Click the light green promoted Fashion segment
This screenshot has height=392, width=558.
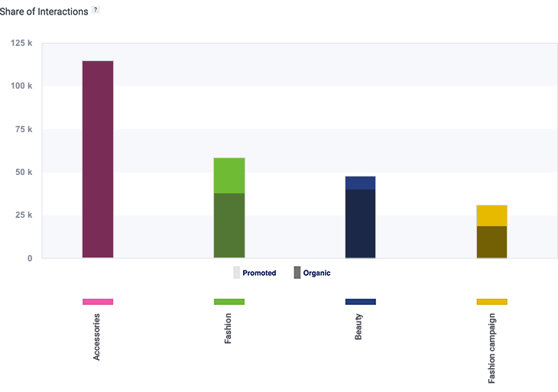coord(229,176)
